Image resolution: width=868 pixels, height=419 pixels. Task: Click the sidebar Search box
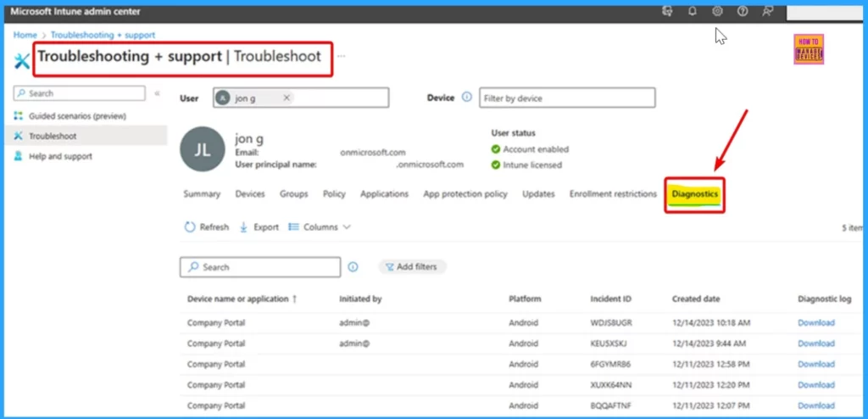(79, 93)
